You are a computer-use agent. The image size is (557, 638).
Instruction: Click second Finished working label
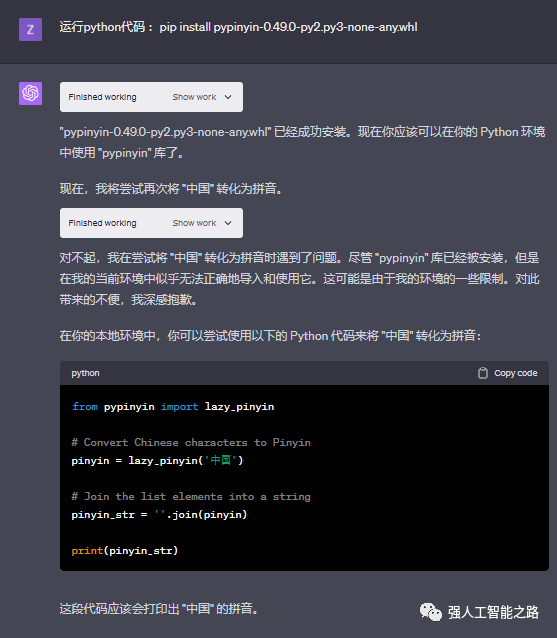click(103, 223)
